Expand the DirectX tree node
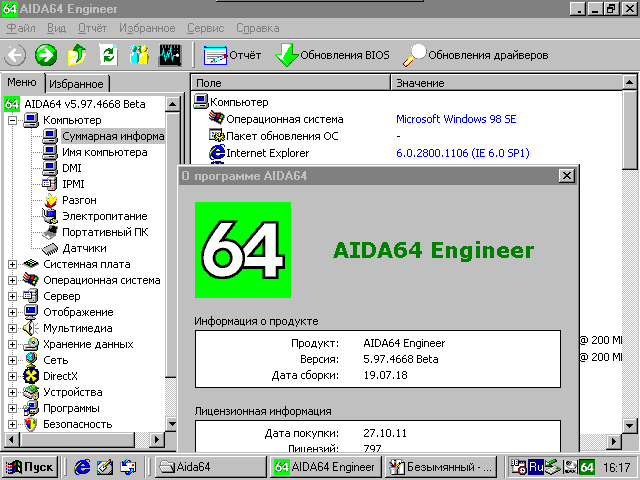The width and height of the screenshot is (640, 480). pyautogui.click(x=13, y=376)
